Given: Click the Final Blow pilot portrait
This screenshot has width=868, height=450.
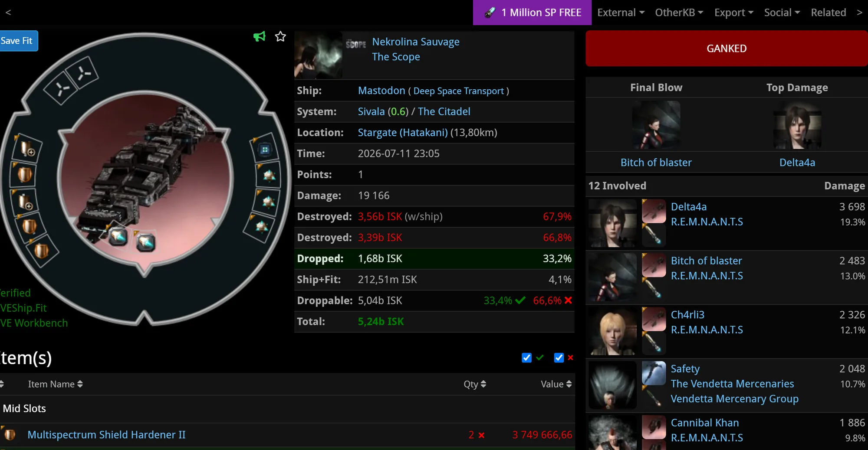Looking at the screenshot, I should (656, 125).
